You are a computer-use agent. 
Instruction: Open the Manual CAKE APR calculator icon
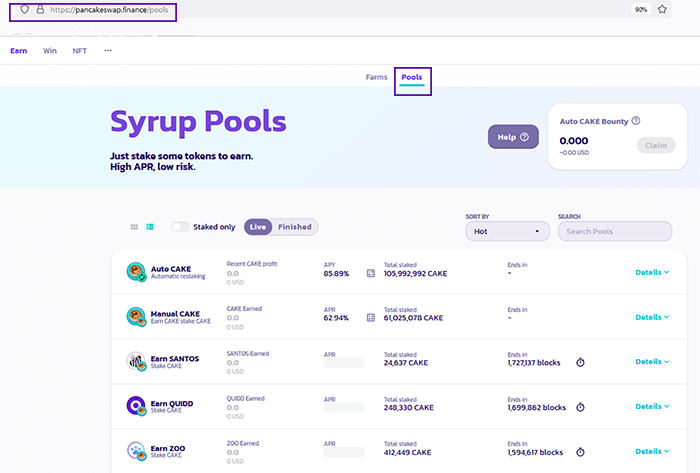coord(371,318)
